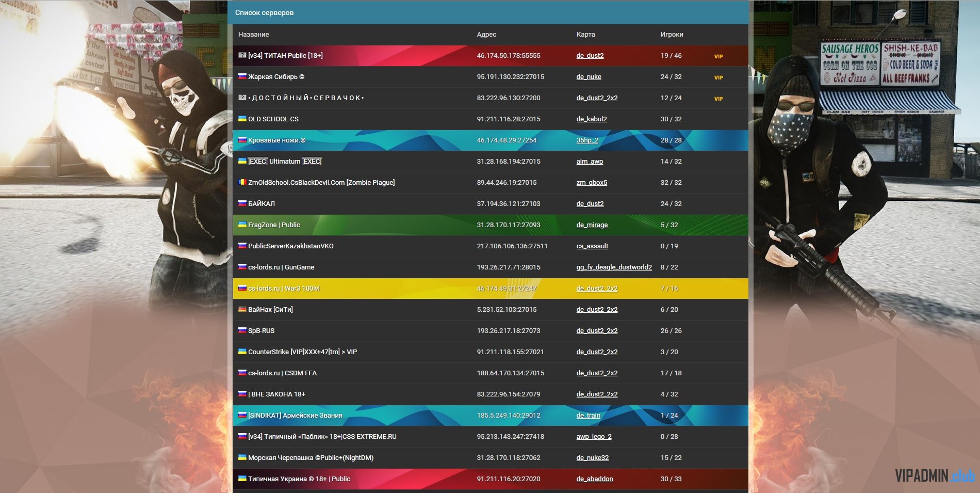Click the flag icon beside SpB-RUS
980x493 pixels.
pyautogui.click(x=242, y=330)
